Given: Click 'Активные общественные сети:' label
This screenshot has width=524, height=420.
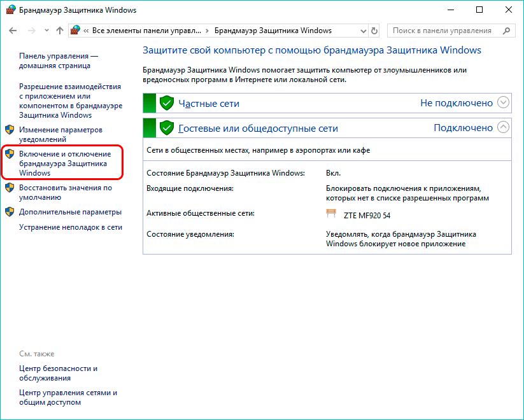Looking at the screenshot, I should [x=201, y=213].
